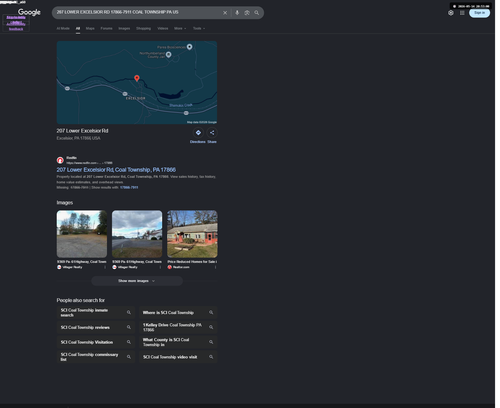
Task: Switch to the Forums tab
Action: [x=106, y=28]
